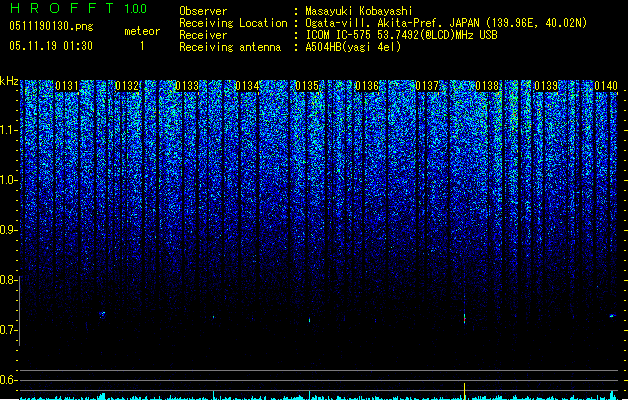Click the observer name Masayuki Kobayashi
Image resolution: width=629 pixels, height=400 pixels.
[359, 11]
